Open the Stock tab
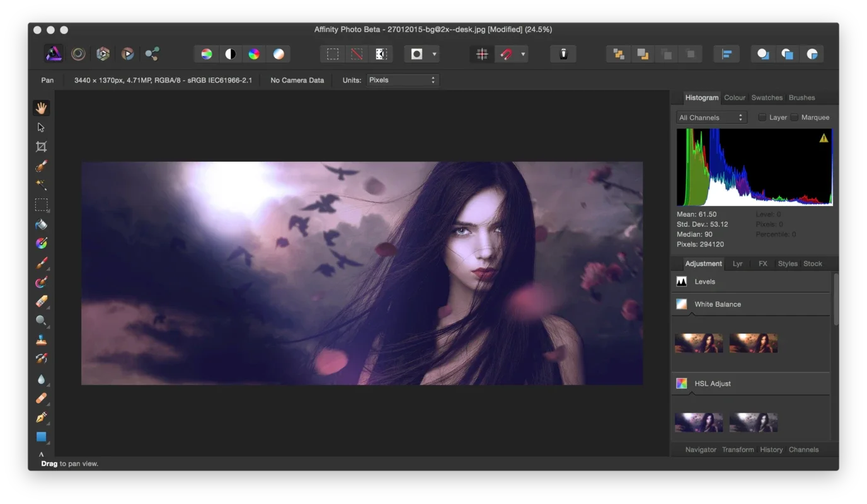The height and width of the screenshot is (504, 867). click(813, 263)
